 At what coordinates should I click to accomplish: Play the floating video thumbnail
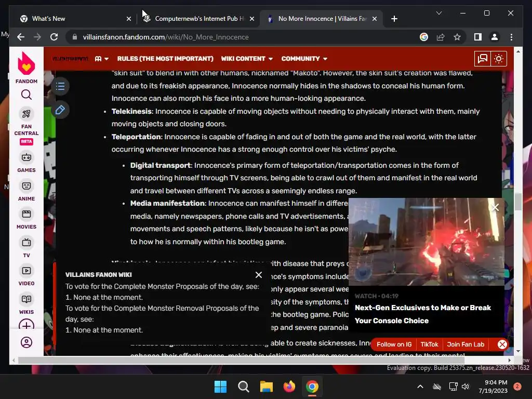point(426,242)
